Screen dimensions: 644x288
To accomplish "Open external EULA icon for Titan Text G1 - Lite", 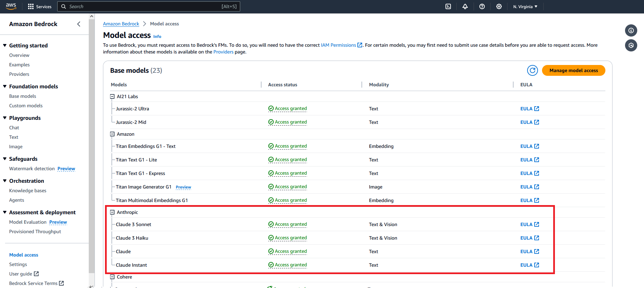I will 537,160.
